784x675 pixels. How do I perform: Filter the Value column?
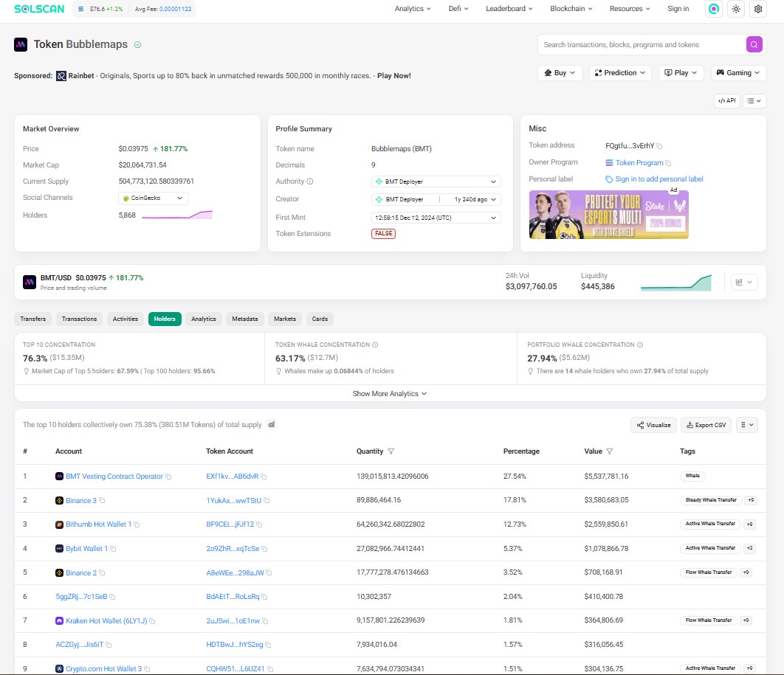610,451
